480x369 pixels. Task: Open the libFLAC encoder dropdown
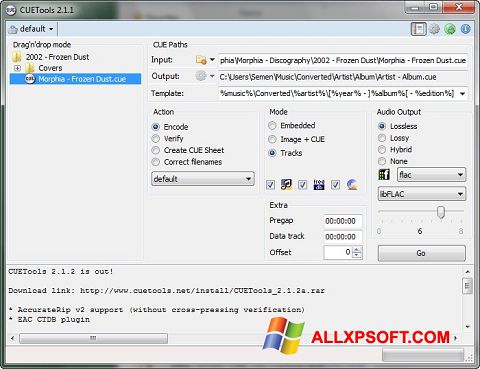coord(422,194)
